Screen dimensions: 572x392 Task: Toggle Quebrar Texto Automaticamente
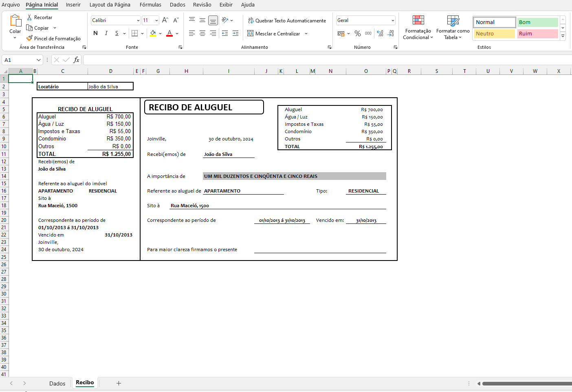[x=287, y=20]
